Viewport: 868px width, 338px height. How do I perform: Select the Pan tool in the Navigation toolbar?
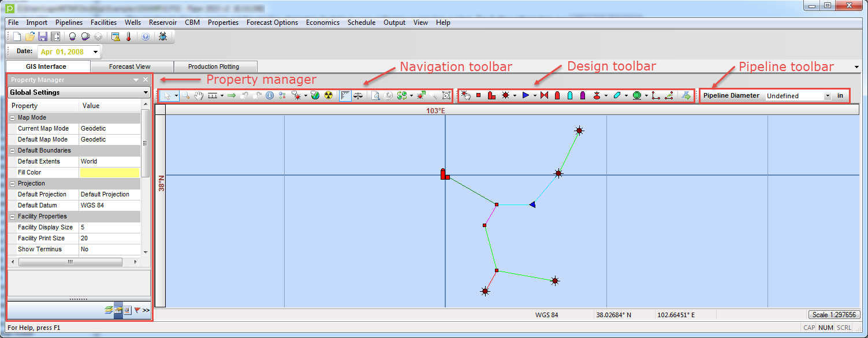coord(199,95)
